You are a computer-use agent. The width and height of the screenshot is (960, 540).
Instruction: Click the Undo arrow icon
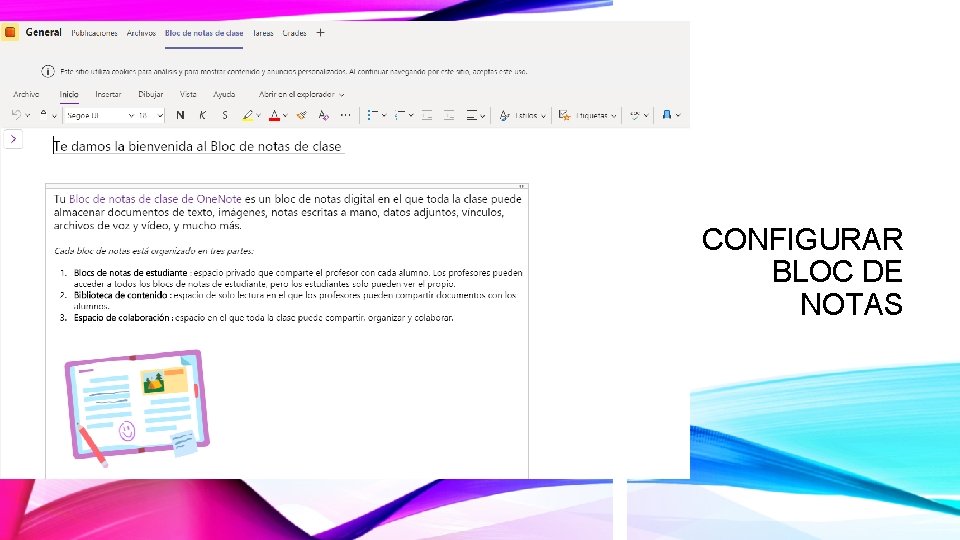[x=17, y=114]
